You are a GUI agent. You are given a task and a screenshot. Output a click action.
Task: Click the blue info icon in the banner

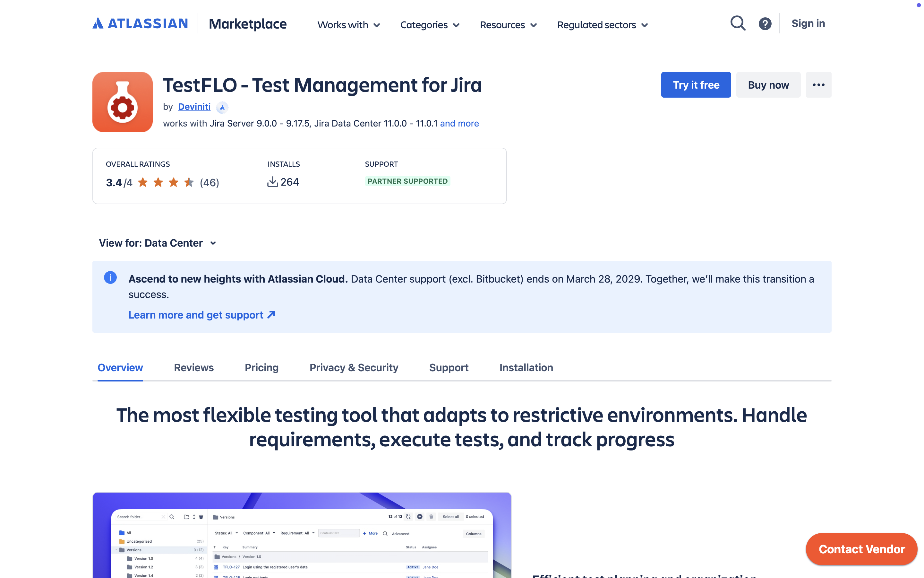tap(110, 277)
